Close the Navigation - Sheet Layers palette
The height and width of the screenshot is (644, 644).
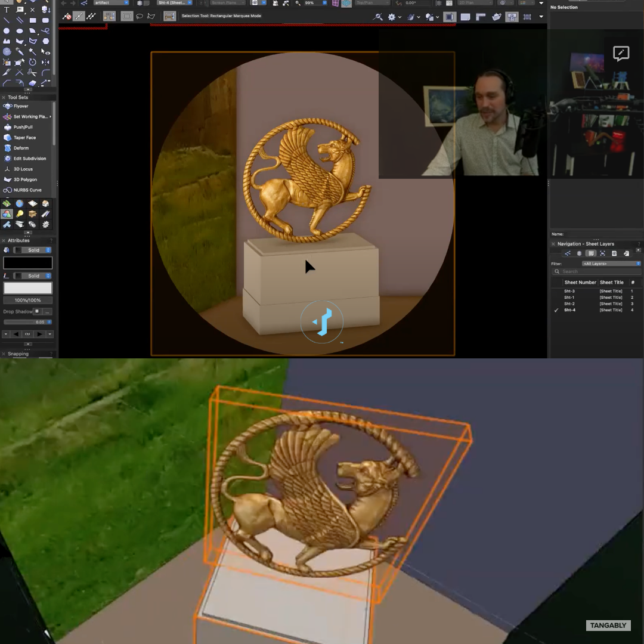coord(553,244)
